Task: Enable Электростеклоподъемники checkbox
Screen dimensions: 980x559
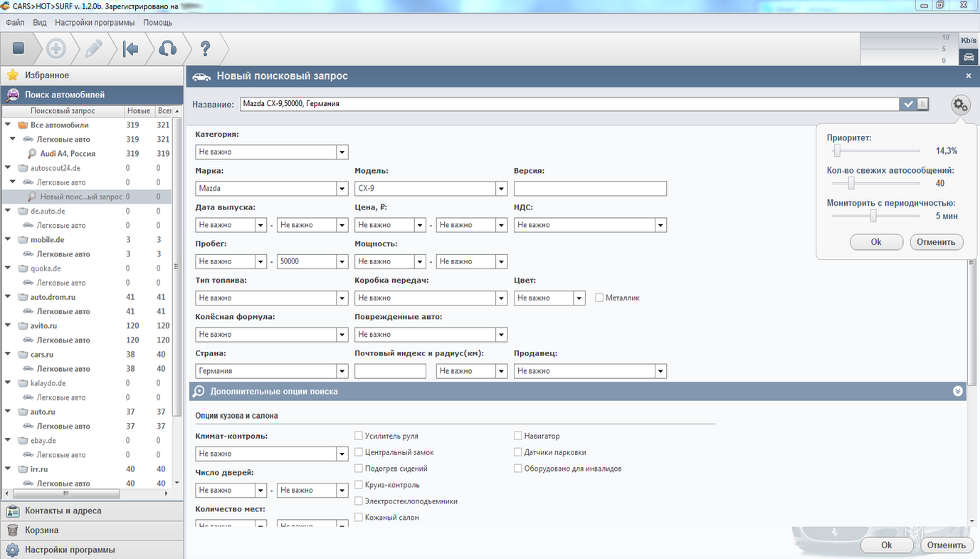Action: click(359, 501)
